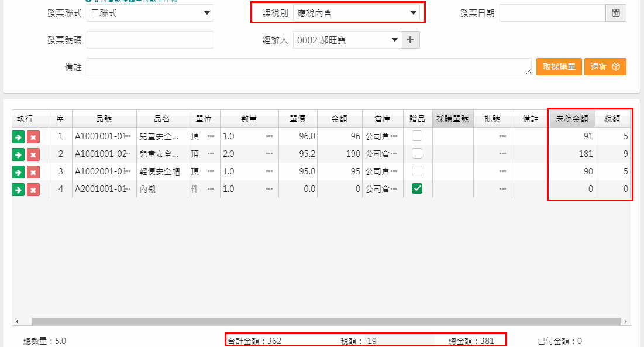This screenshot has height=347, width=644.
Task: Click the 單價 column header
Action: point(298,119)
